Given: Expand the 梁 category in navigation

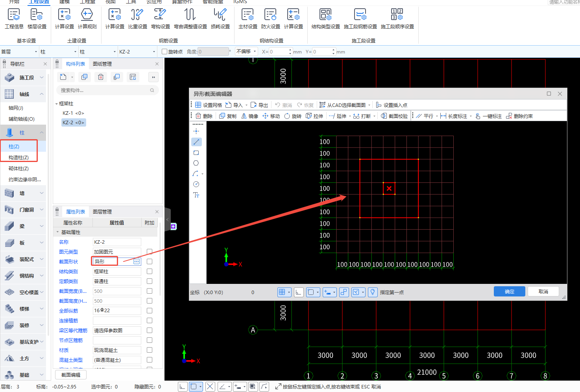Looking at the screenshot, I should [x=42, y=226].
